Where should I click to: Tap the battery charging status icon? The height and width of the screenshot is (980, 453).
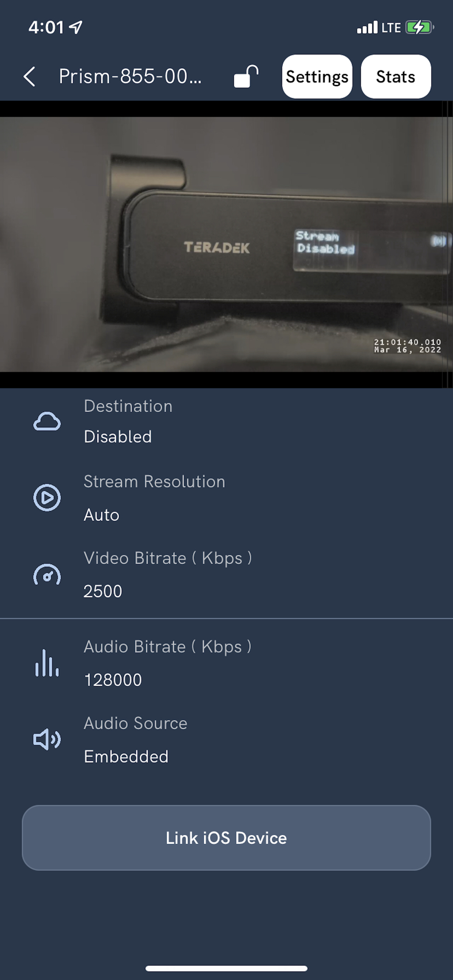coord(420,27)
